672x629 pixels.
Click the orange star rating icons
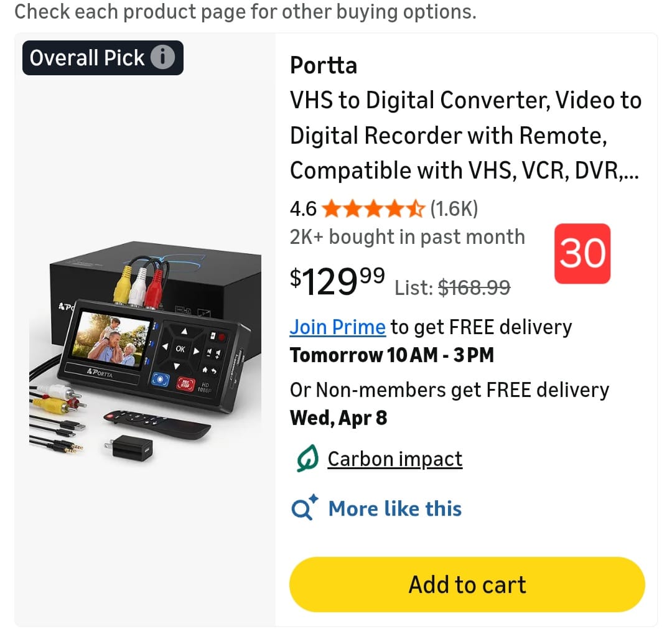pyautogui.click(x=373, y=209)
